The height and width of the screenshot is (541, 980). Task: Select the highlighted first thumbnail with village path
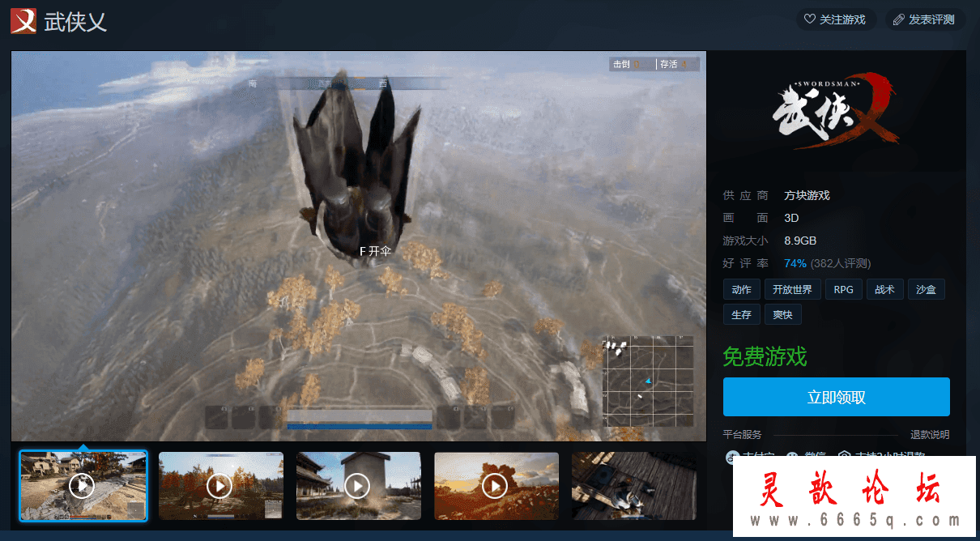(83, 486)
